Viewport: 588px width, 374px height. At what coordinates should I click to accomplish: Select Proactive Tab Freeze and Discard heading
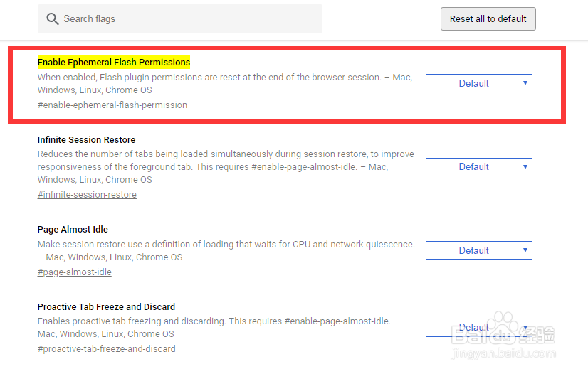106,306
